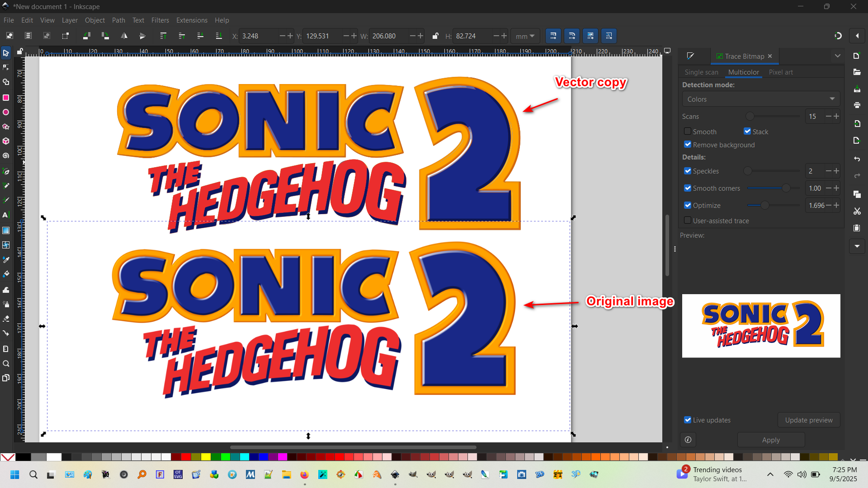Toggle the width/height ratio lock

pyautogui.click(x=435, y=36)
